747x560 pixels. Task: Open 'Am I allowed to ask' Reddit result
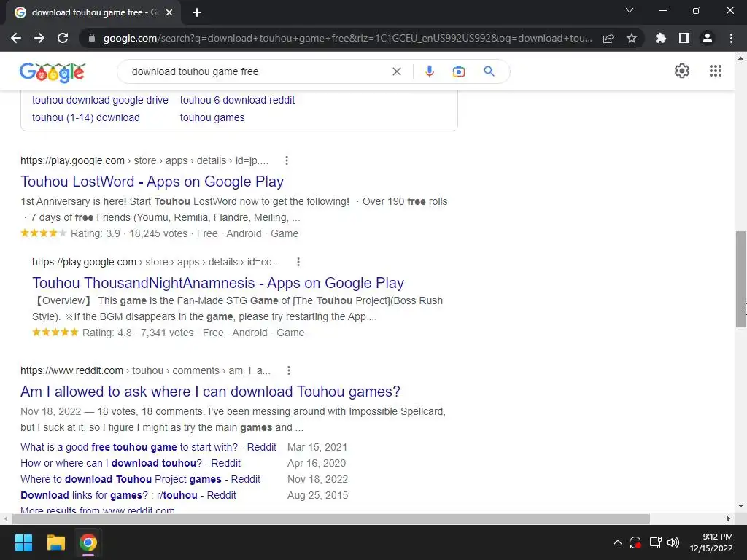(x=210, y=392)
